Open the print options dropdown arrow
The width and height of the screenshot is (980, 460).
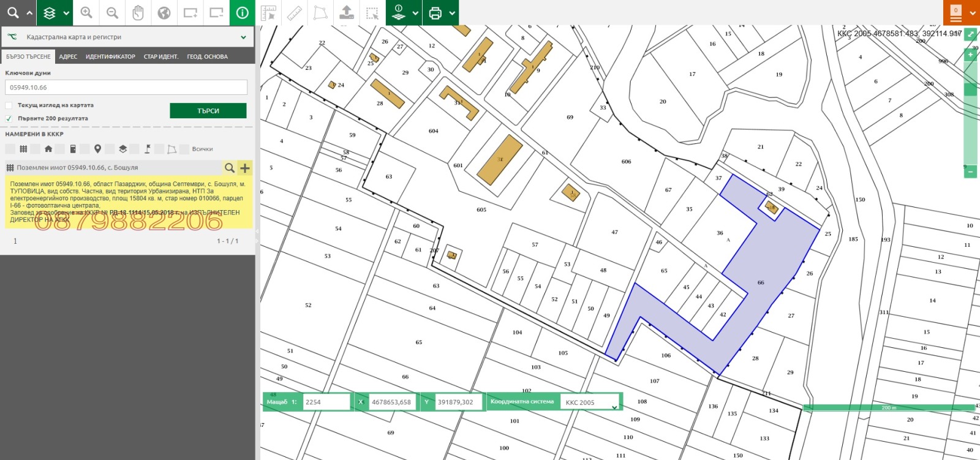452,13
